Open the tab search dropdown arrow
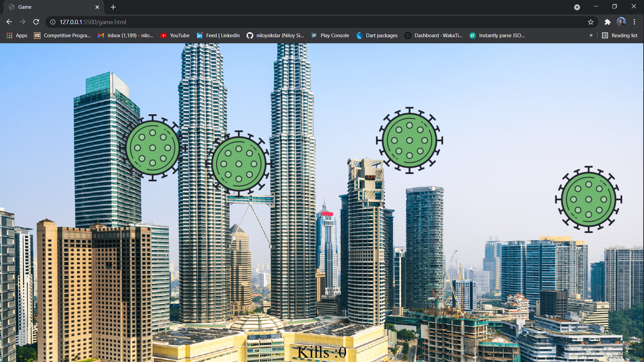Viewport: 644px width, 362px height. (x=577, y=7)
